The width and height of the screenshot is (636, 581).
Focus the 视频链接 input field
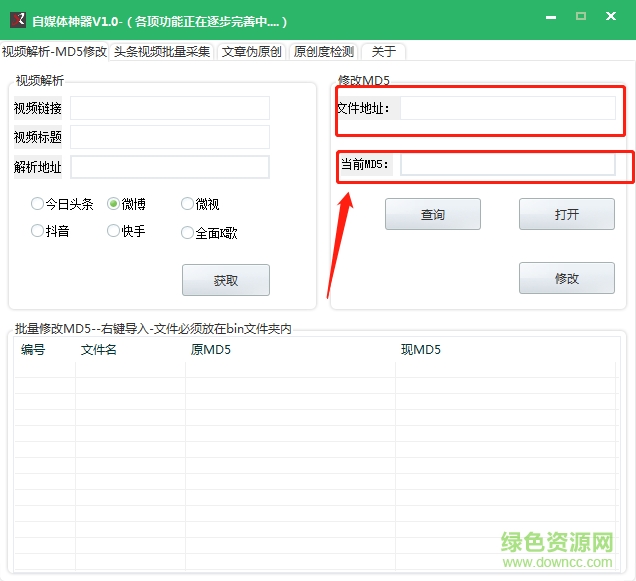(x=169, y=108)
